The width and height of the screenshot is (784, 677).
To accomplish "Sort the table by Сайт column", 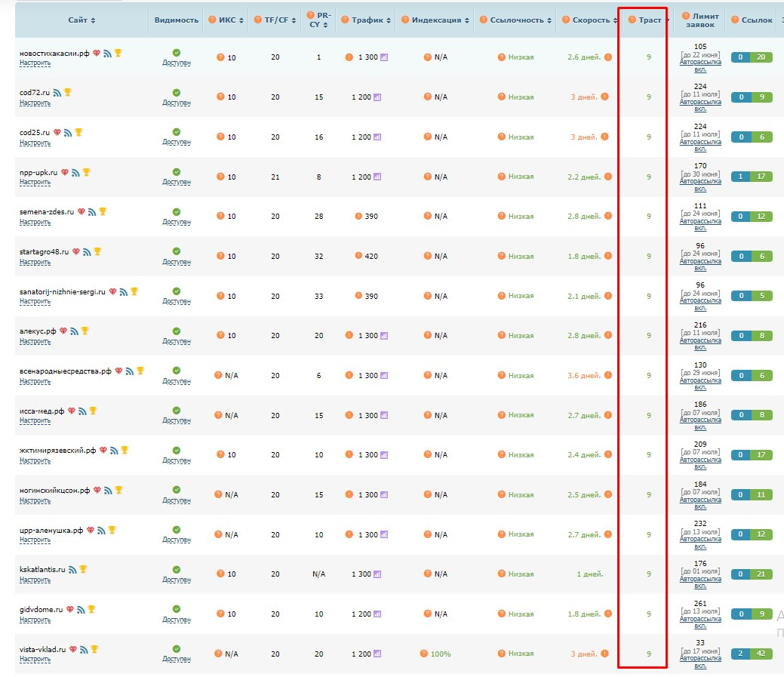I will point(82,20).
